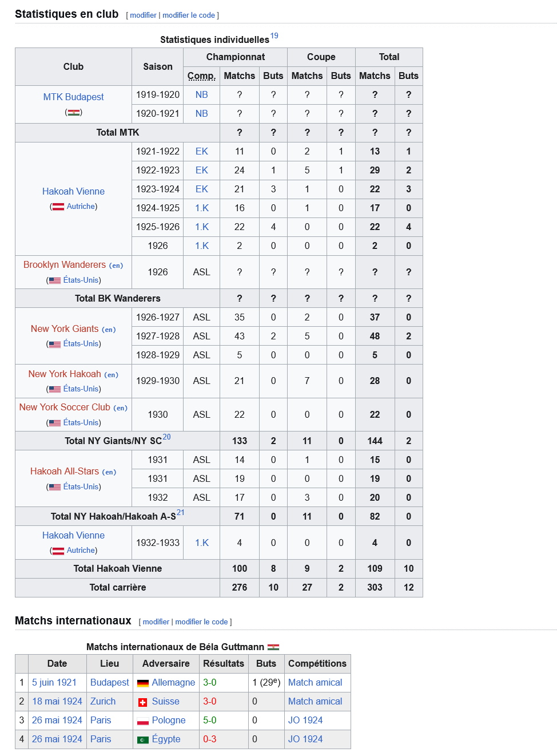Click 'modifier' next to Statistiques en club
Image resolution: width=557 pixels, height=756 pixels.
(143, 15)
